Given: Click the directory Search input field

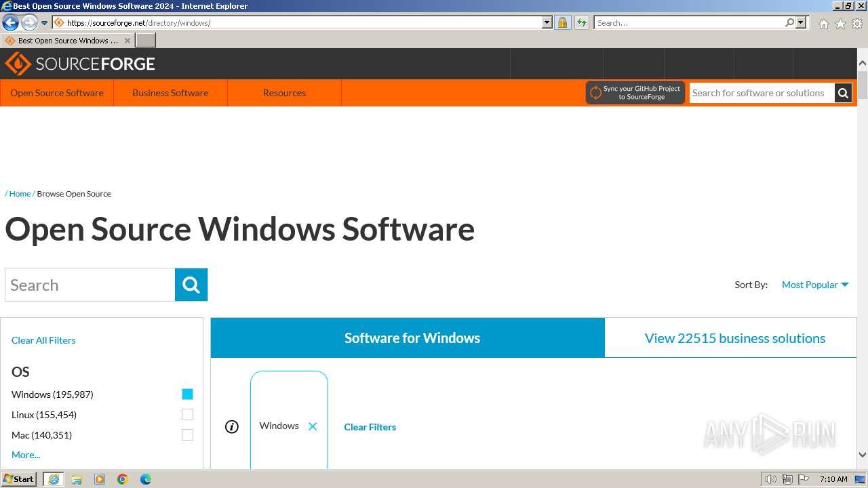Looking at the screenshot, I should click(90, 285).
